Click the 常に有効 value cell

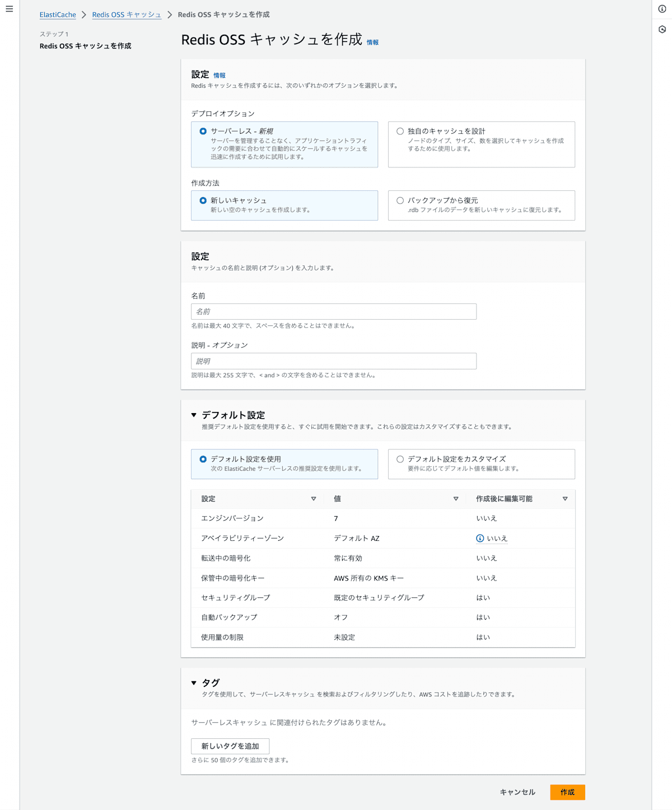point(348,558)
